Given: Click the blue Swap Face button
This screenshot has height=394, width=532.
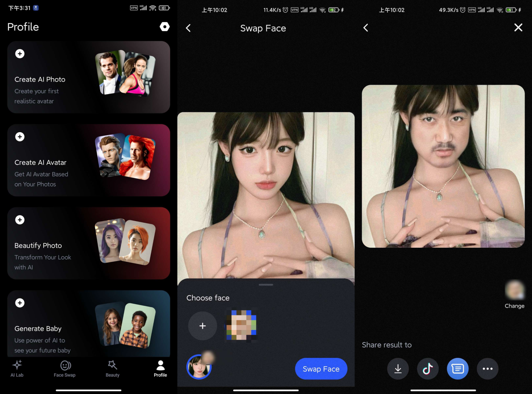Looking at the screenshot, I should click(x=321, y=369).
